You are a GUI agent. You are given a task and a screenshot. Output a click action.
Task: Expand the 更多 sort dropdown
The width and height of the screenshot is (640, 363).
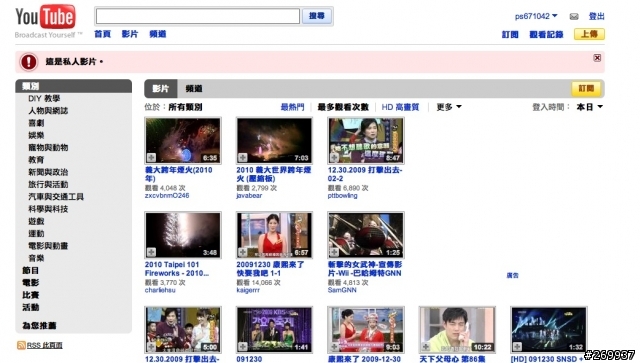[x=449, y=107]
